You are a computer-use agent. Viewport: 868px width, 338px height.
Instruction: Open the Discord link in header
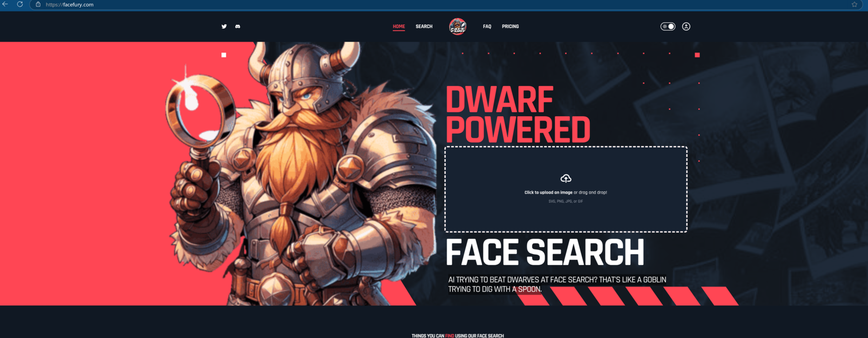click(238, 26)
